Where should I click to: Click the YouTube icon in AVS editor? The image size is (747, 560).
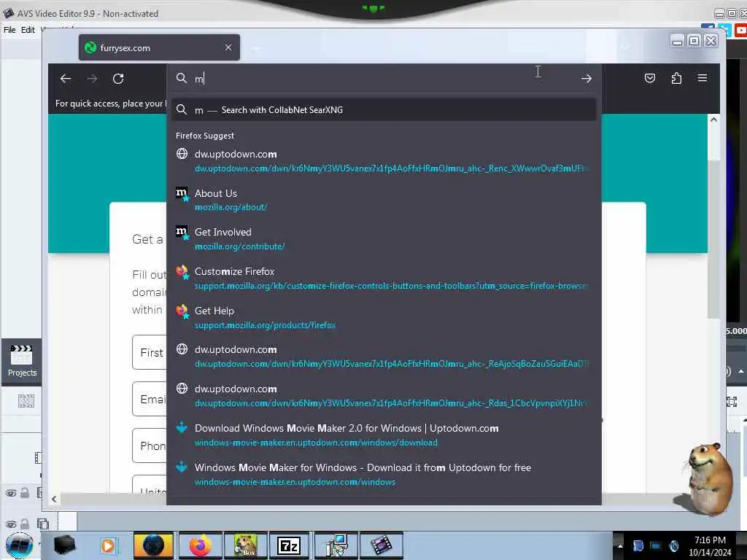740,30
